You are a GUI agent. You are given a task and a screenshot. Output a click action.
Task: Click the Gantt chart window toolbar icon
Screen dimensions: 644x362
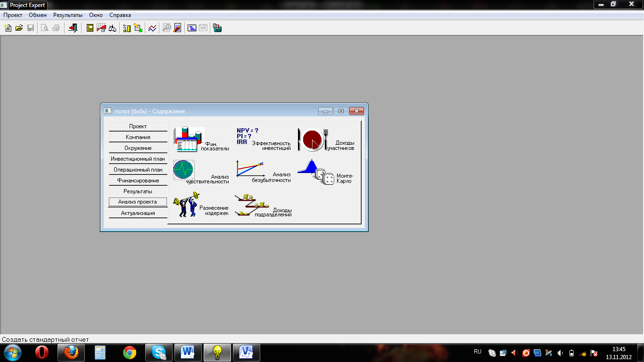click(192, 28)
